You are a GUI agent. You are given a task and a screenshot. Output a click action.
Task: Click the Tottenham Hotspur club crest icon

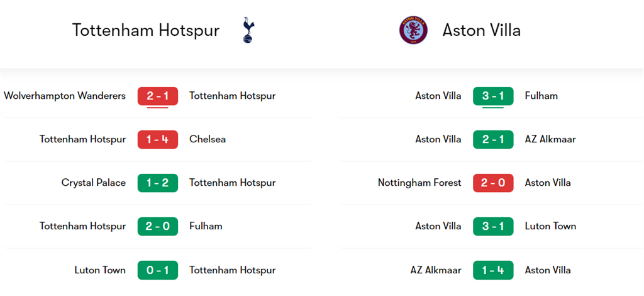click(248, 30)
